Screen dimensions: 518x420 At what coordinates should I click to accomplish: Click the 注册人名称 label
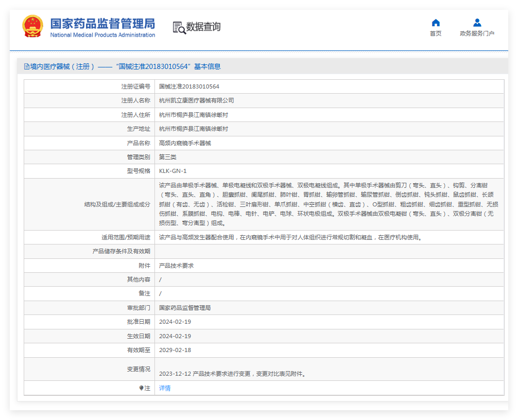click(x=135, y=100)
